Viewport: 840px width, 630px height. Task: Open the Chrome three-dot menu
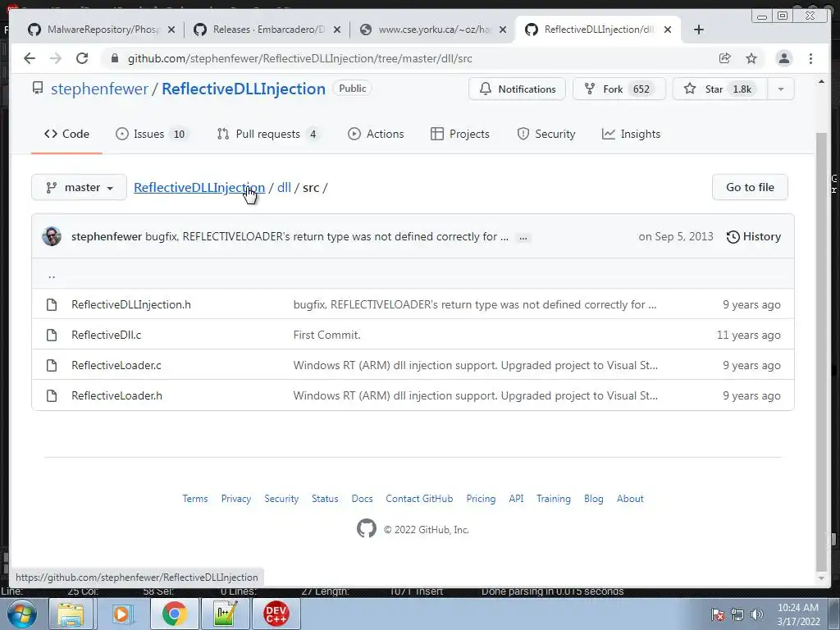point(810,58)
